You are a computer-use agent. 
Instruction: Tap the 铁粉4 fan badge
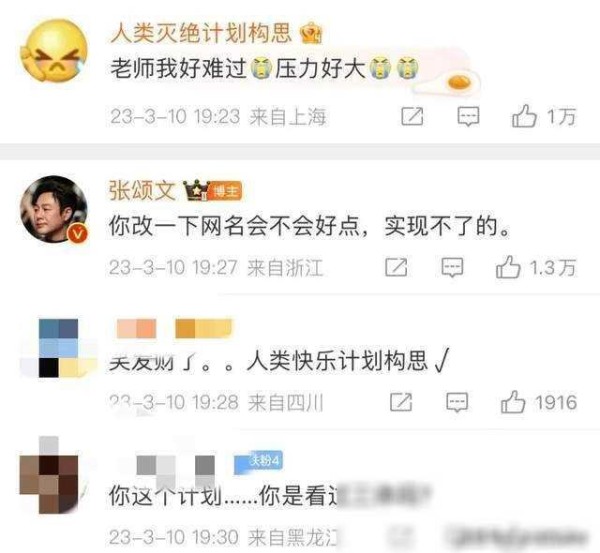click(259, 462)
